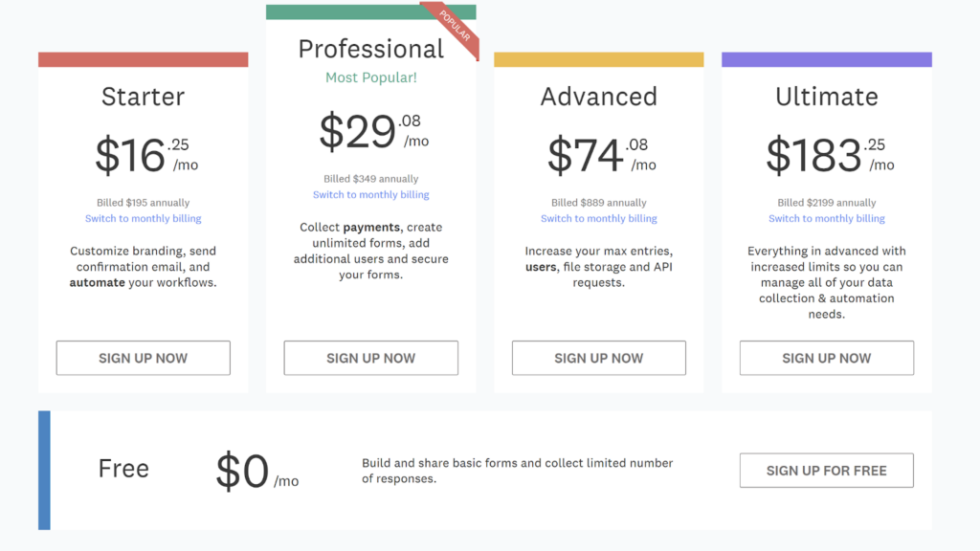This screenshot has height=551, width=980.
Task: Click the $29.08 per month price
Action: 374,132
